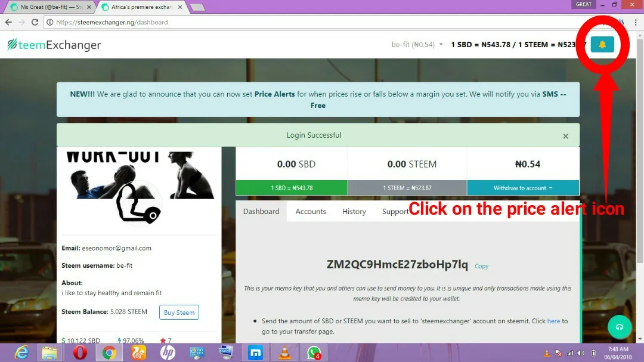Click the bell price alert icon
The image size is (644, 362).
tap(602, 44)
